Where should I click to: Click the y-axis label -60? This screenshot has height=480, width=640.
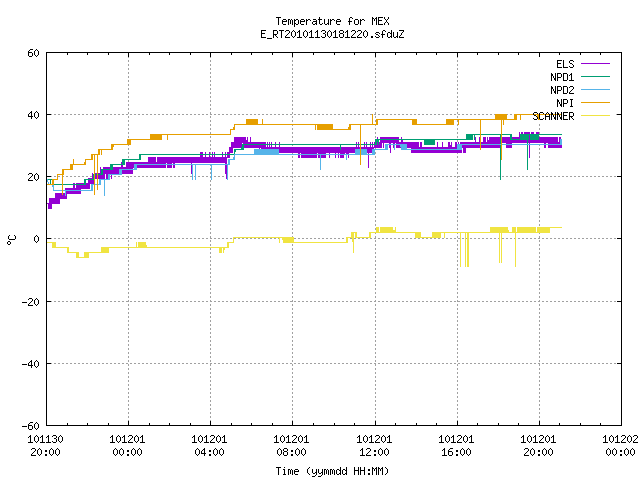point(31,426)
